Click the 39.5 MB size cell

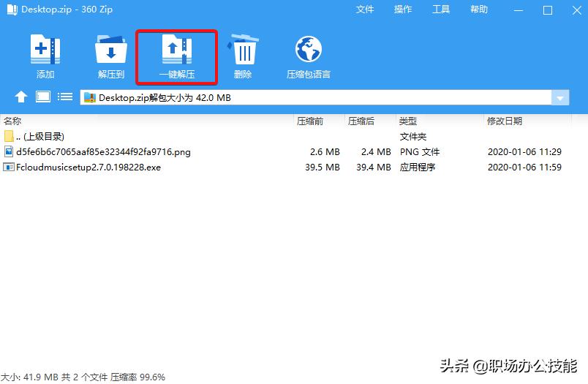tap(323, 167)
